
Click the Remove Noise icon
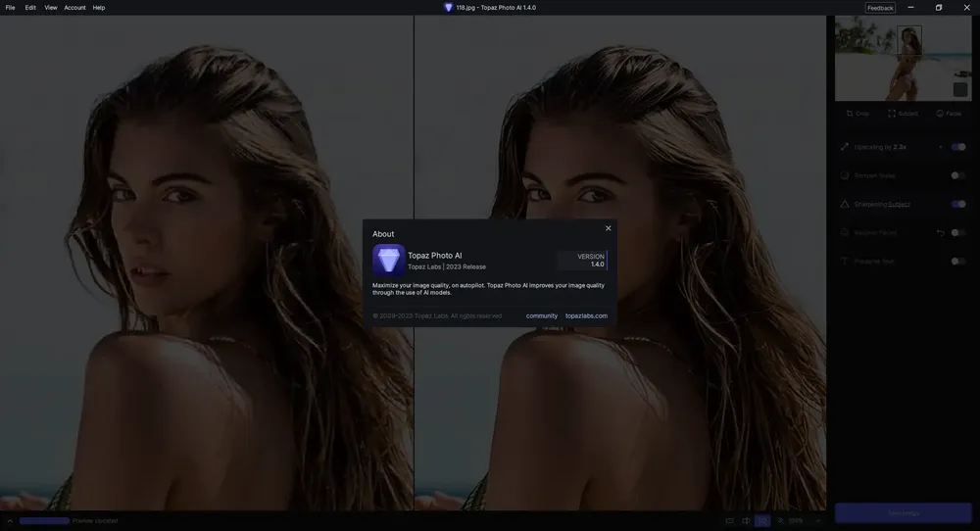pos(845,175)
